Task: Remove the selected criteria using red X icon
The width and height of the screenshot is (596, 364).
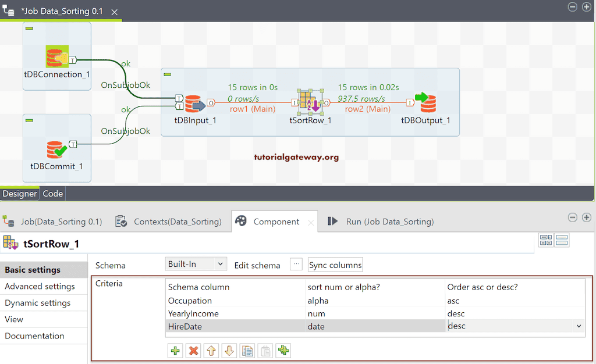Action: pyautogui.click(x=193, y=351)
